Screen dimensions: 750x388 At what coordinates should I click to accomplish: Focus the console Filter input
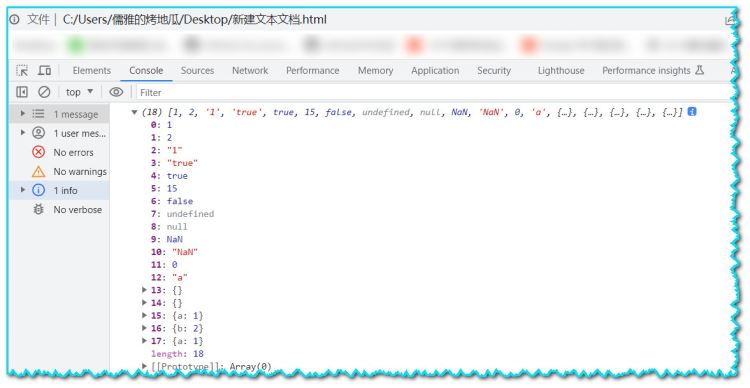click(x=433, y=92)
